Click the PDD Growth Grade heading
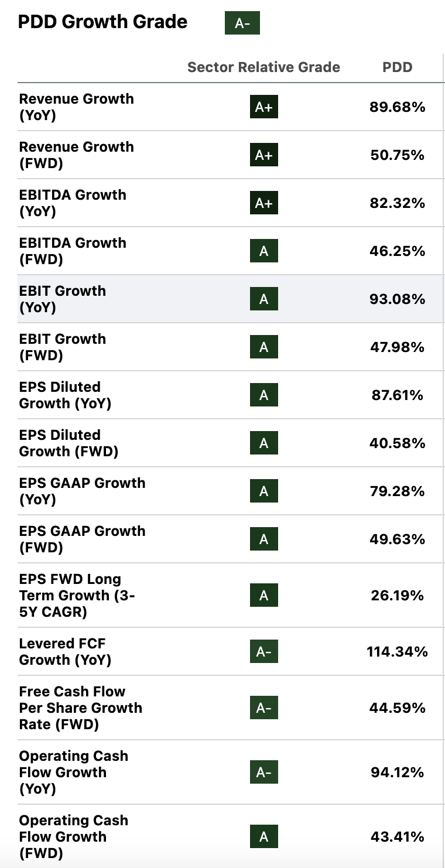 coord(103,22)
